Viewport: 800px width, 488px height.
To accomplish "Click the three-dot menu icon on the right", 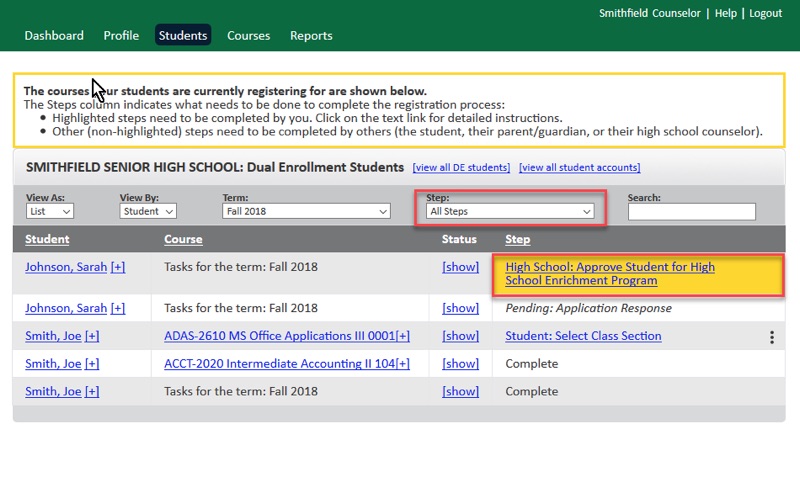I will point(772,337).
